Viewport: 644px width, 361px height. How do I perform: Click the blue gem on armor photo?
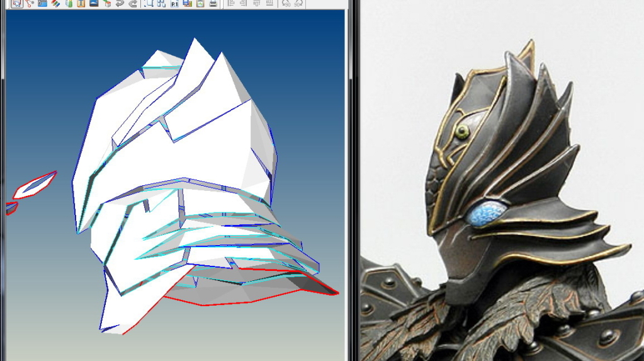pos(487,213)
